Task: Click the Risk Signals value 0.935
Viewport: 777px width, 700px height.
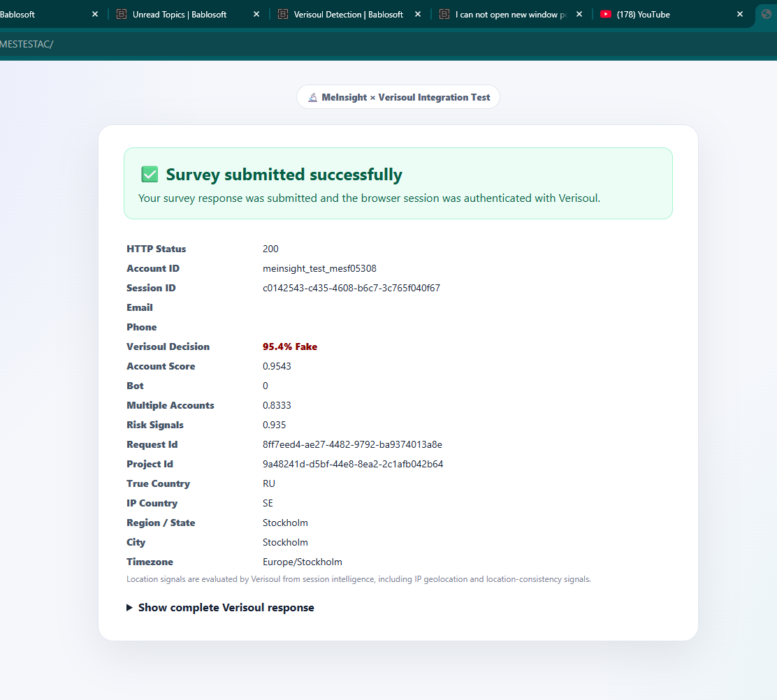Action: (x=275, y=425)
